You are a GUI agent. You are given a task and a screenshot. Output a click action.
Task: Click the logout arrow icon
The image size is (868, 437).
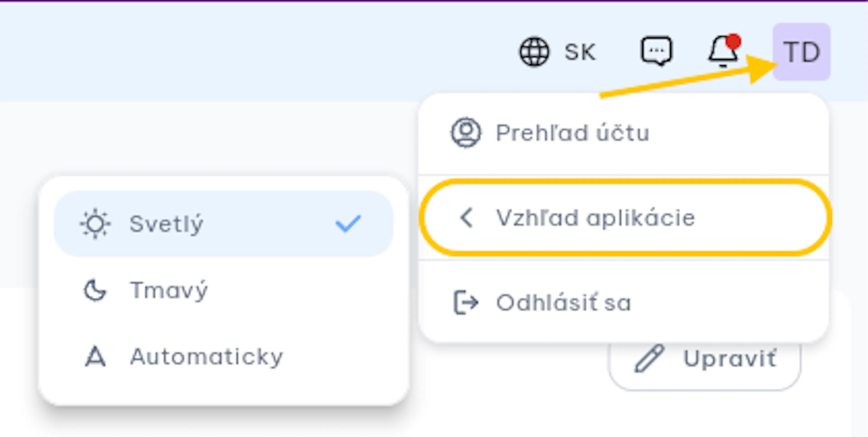pyautogui.click(x=466, y=302)
